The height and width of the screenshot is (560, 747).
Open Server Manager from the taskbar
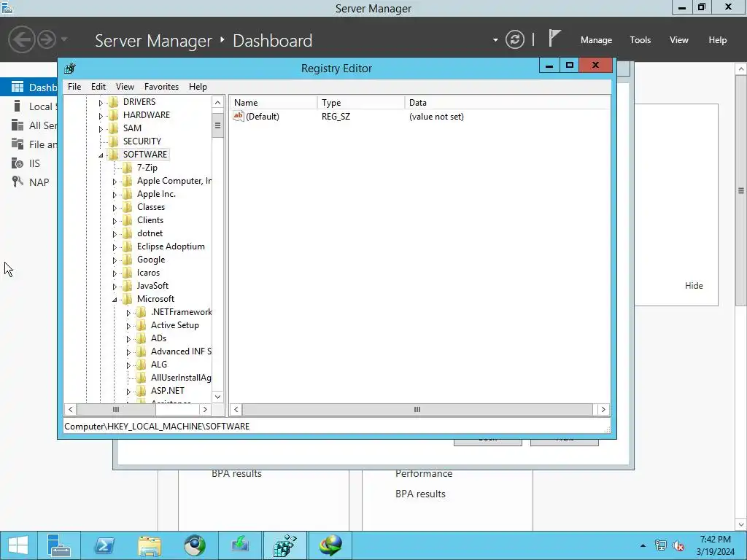click(59, 545)
